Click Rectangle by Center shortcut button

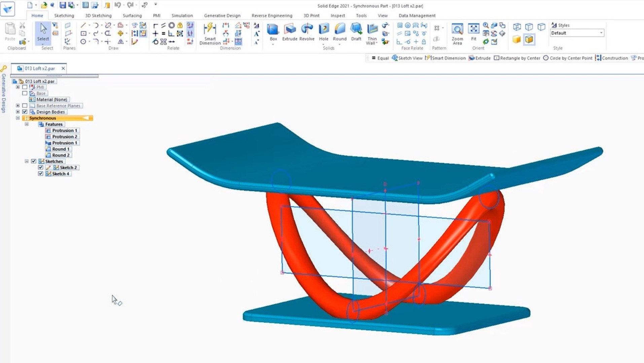(516, 58)
